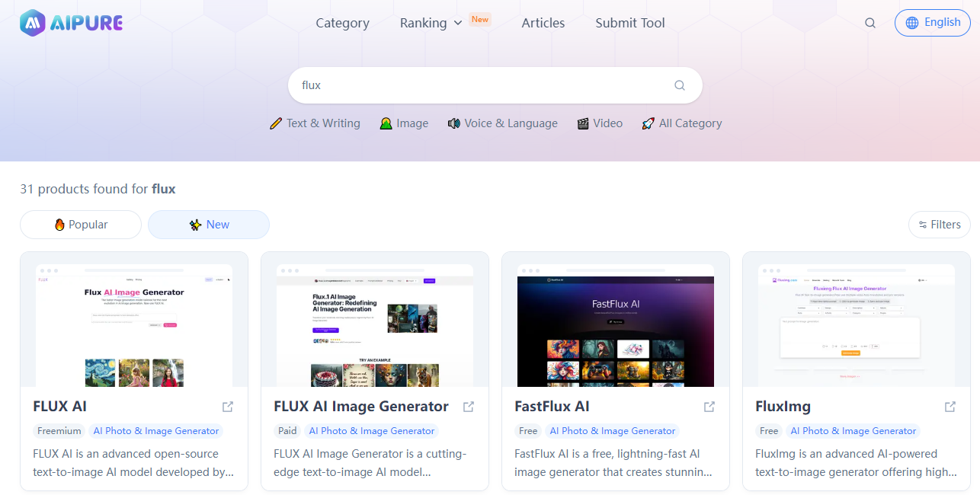Open the FluxImg title
The image size is (980, 495).
click(783, 407)
